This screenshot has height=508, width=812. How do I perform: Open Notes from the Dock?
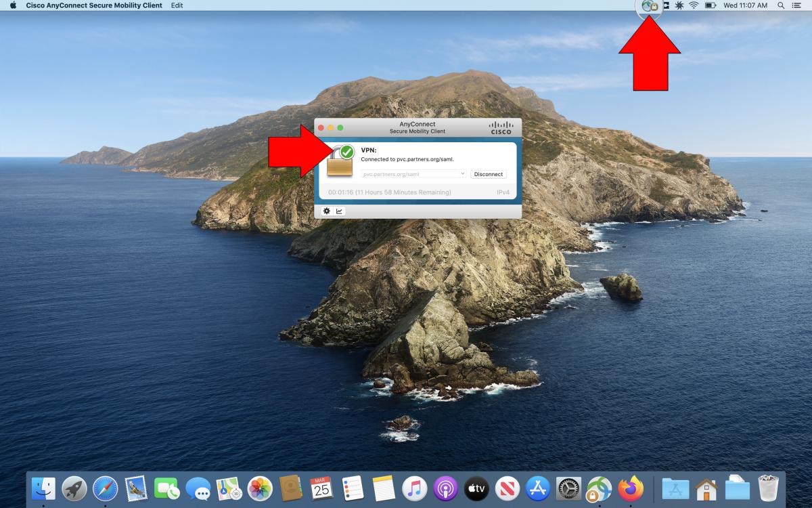pos(383,488)
